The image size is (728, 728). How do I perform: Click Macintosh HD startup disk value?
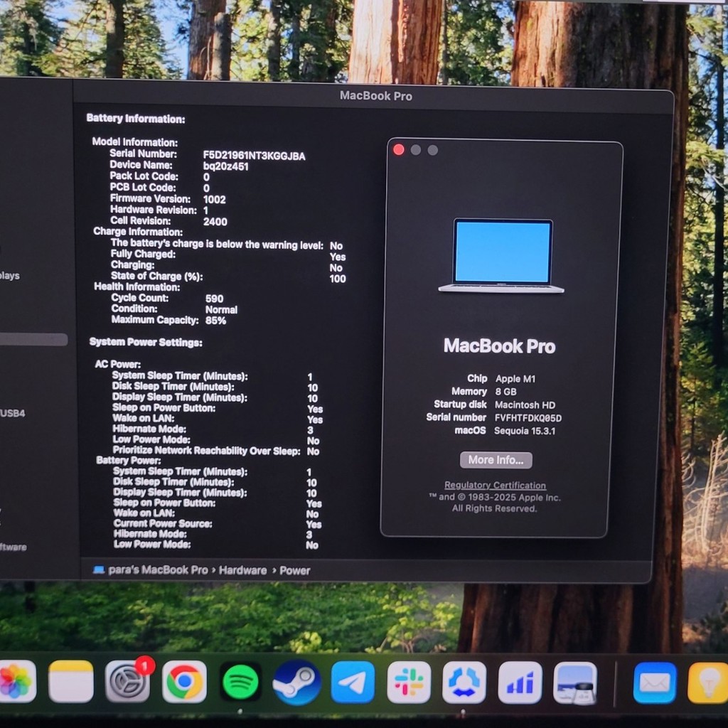coord(525,405)
